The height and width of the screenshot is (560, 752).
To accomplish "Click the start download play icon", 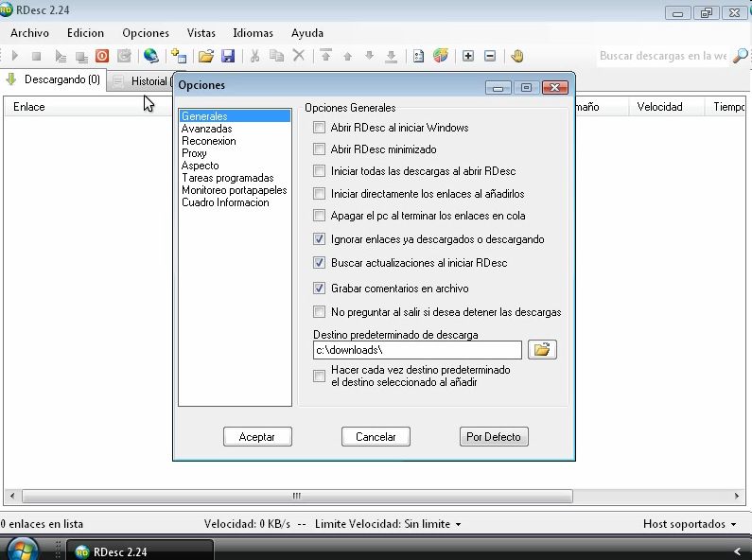I will [x=14, y=56].
